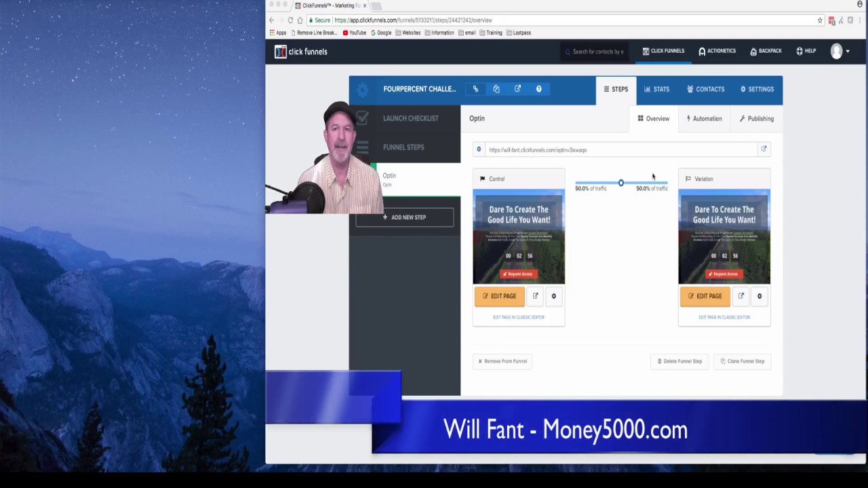
Task: Preview Control page with external link icon
Action: tap(535, 296)
